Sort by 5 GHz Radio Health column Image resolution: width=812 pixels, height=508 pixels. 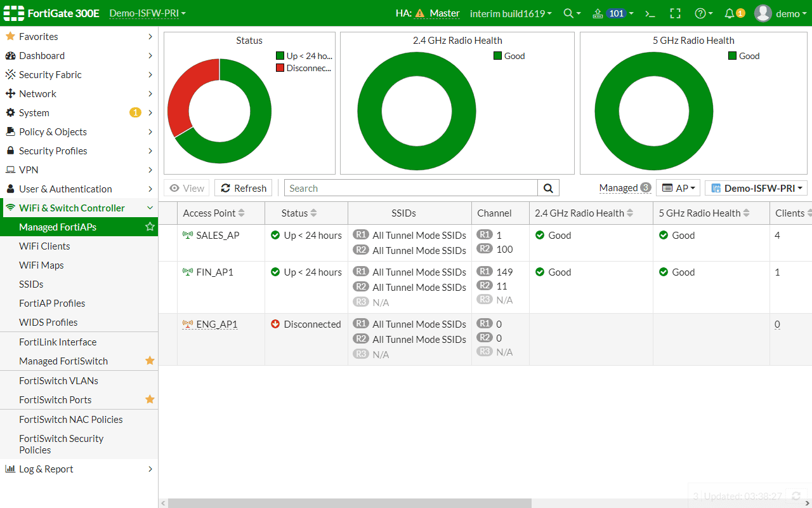[x=746, y=213]
